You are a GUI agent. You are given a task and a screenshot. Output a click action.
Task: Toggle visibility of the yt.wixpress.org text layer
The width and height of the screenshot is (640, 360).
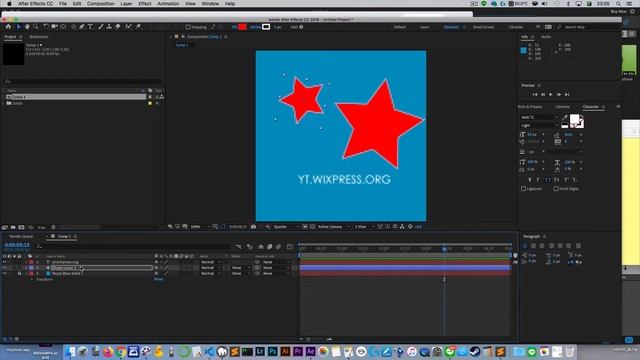tap(4, 262)
